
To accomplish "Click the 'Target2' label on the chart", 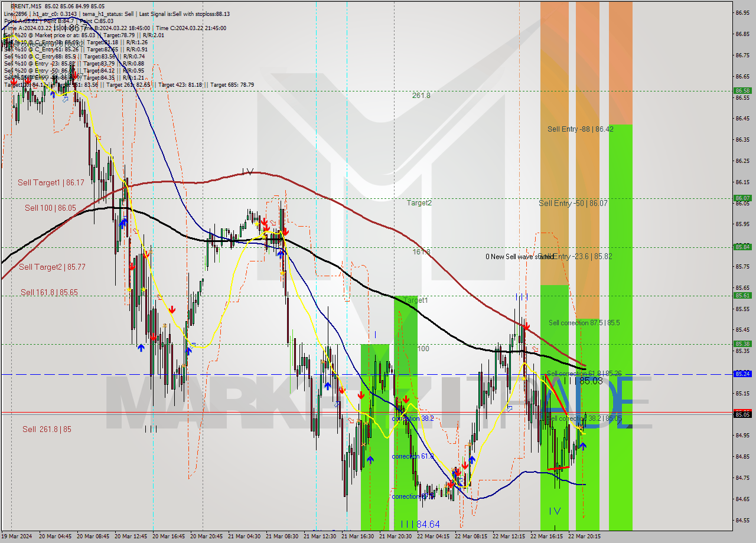I will 419,203.
